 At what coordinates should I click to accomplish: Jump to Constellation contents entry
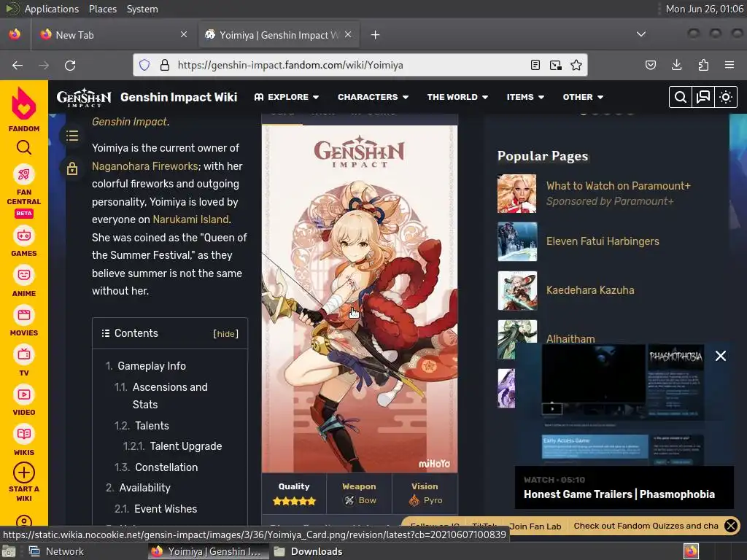(166, 467)
